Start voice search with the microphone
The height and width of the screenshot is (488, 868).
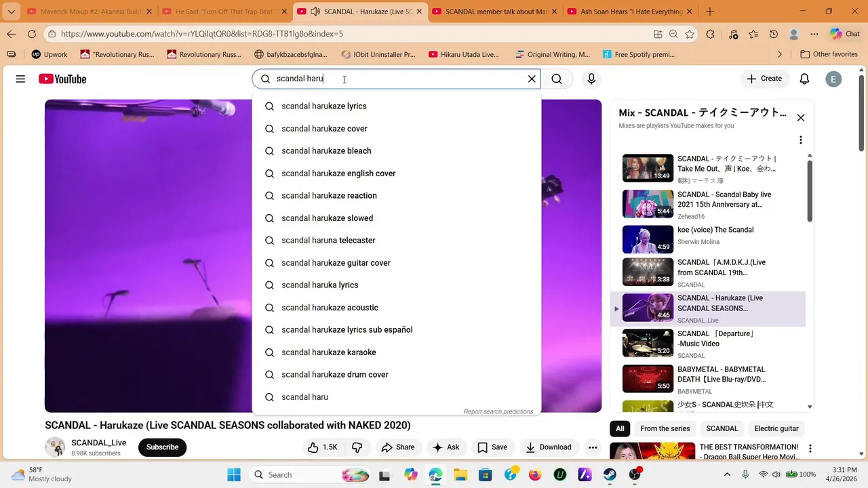click(591, 79)
